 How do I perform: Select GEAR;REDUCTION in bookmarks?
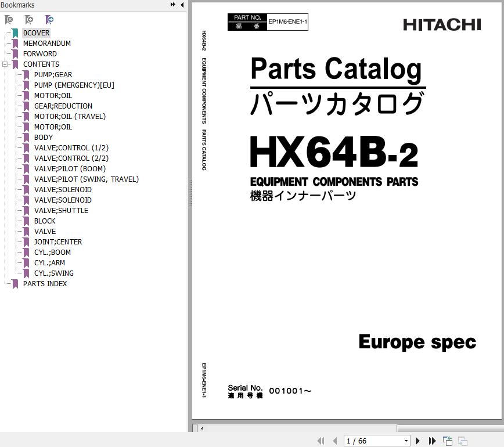pyautogui.click(x=63, y=106)
